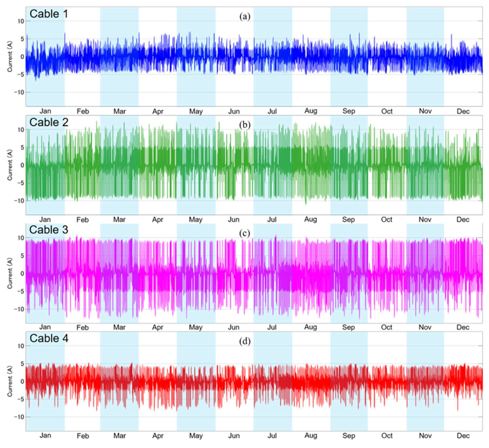Image resolution: width=489 pixels, height=448 pixels.
Task: Select "Nov" on the Cable 2 time axis
Action: click(x=425, y=220)
